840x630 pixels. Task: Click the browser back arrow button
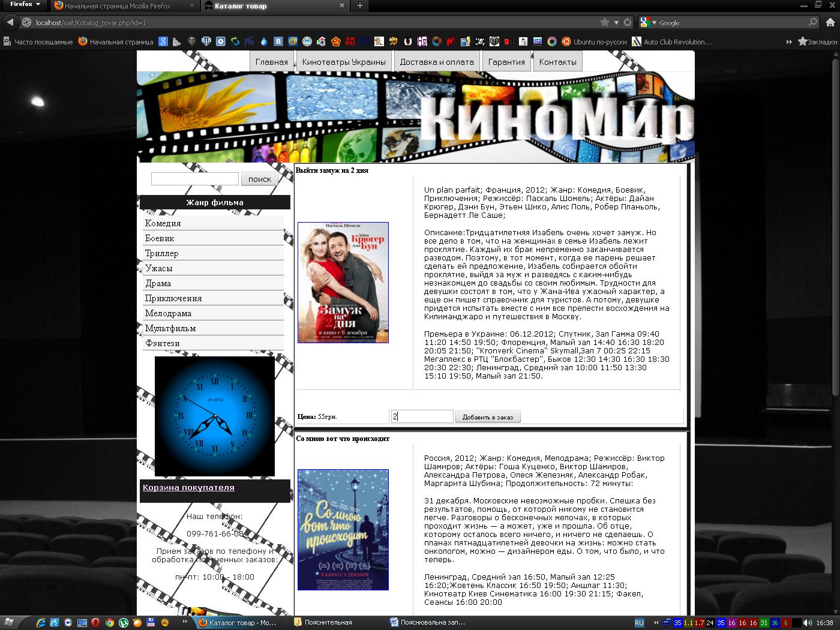[x=10, y=22]
